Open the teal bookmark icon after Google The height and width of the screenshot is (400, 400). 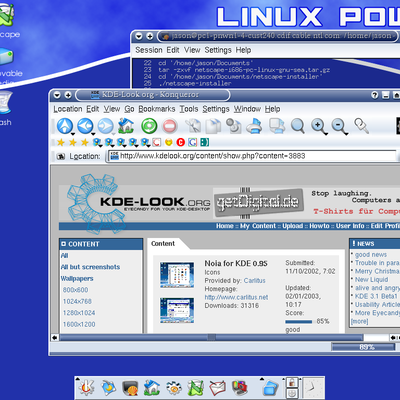click(x=204, y=143)
